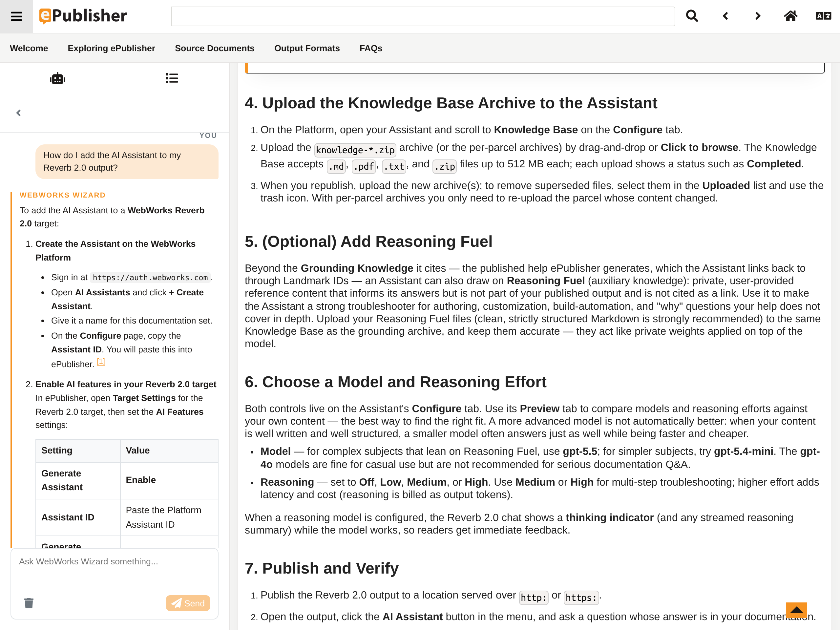Screen dimensions: 840x630
Task: Click the https: code text
Action: pyautogui.click(x=581, y=598)
